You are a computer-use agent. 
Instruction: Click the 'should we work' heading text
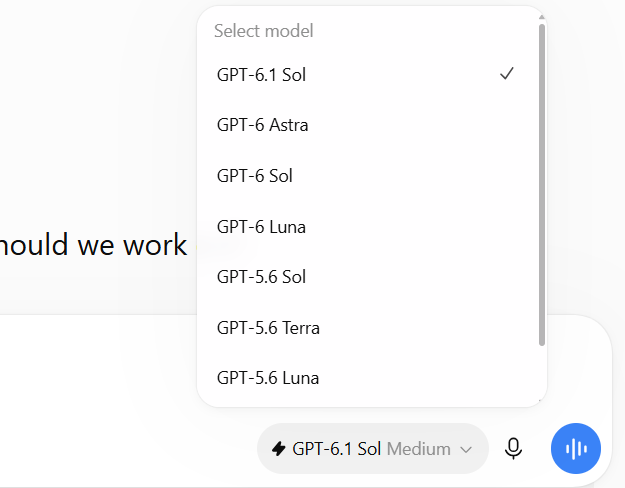point(93,244)
